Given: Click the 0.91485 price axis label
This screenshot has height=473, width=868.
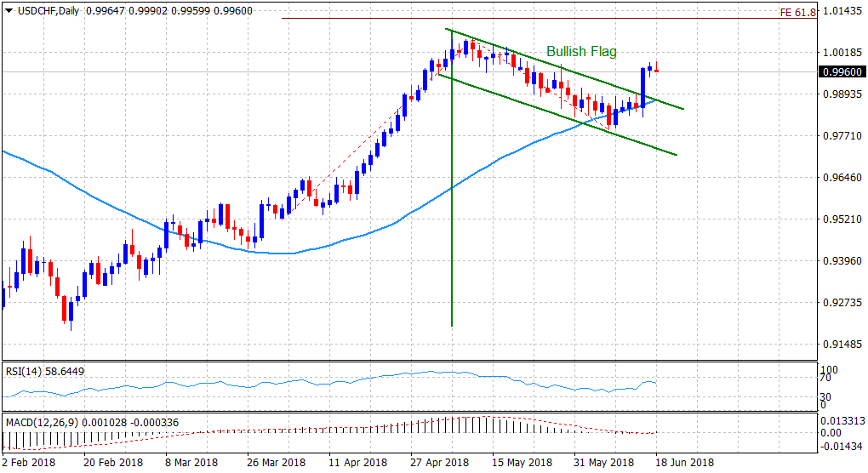Looking at the screenshot, I should pyautogui.click(x=841, y=344).
